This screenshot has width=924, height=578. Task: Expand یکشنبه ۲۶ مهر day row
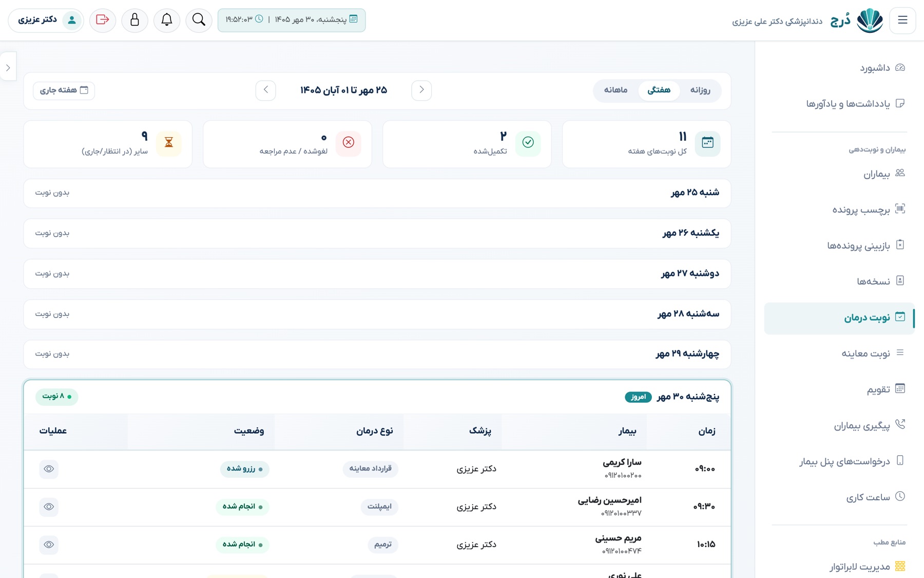click(377, 233)
